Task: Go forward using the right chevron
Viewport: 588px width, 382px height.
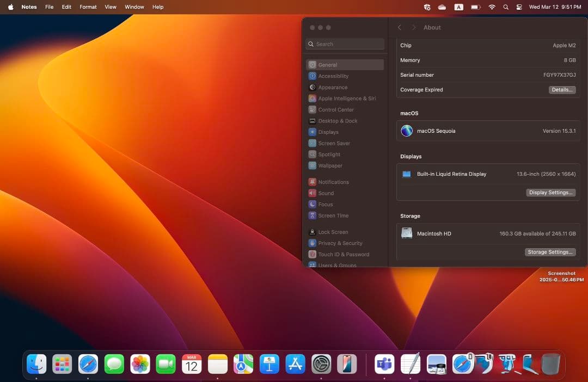Action: (414, 27)
